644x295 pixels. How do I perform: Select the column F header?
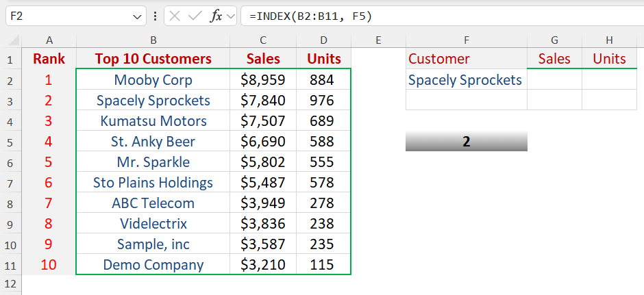tap(466, 41)
